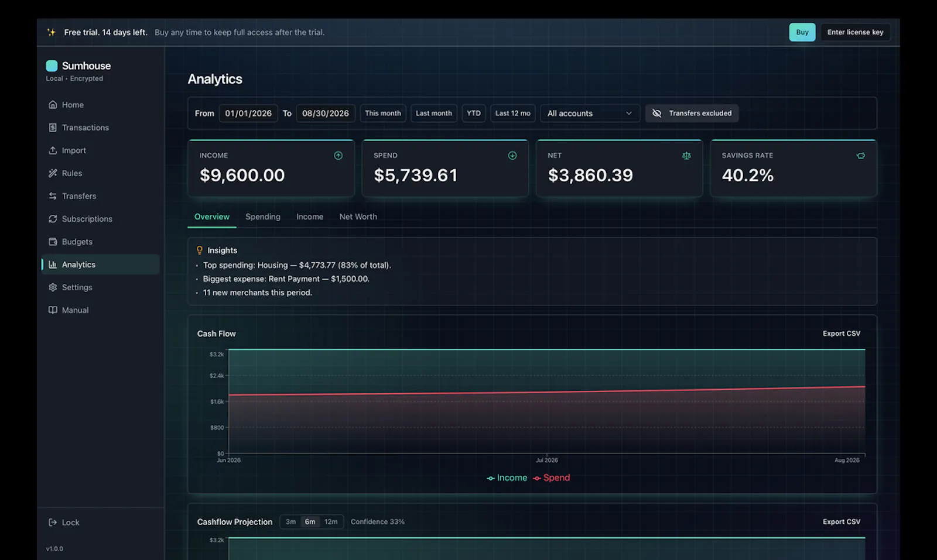Click Confidence 33% label
Image resolution: width=937 pixels, height=560 pixels.
[x=378, y=522]
